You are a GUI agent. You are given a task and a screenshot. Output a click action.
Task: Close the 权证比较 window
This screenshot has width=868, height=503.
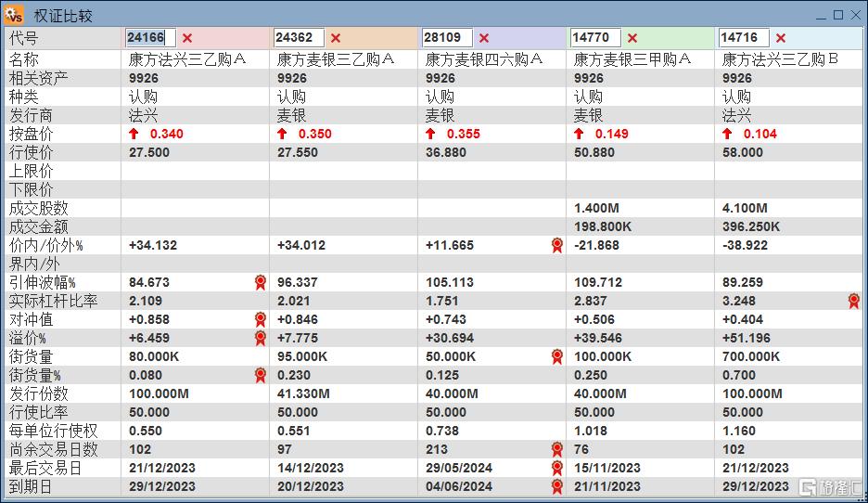tap(856, 15)
